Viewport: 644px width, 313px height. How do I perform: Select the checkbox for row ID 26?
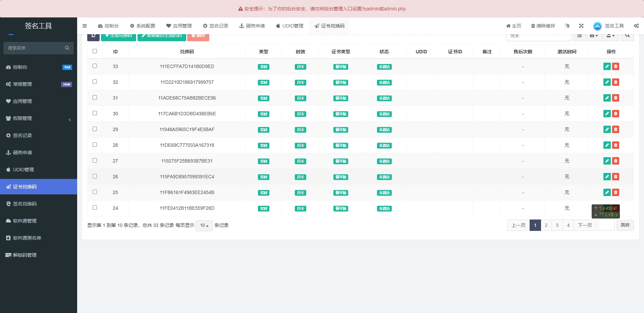click(95, 176)
